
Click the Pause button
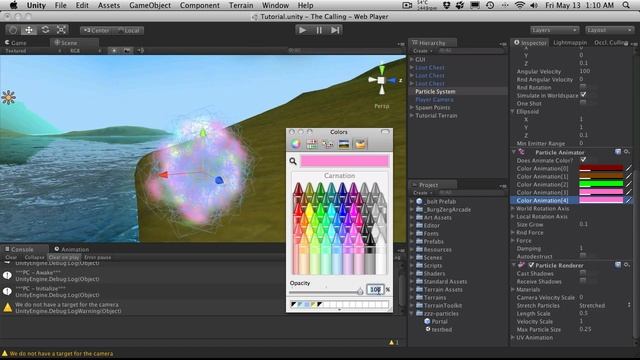click(319, 30)
